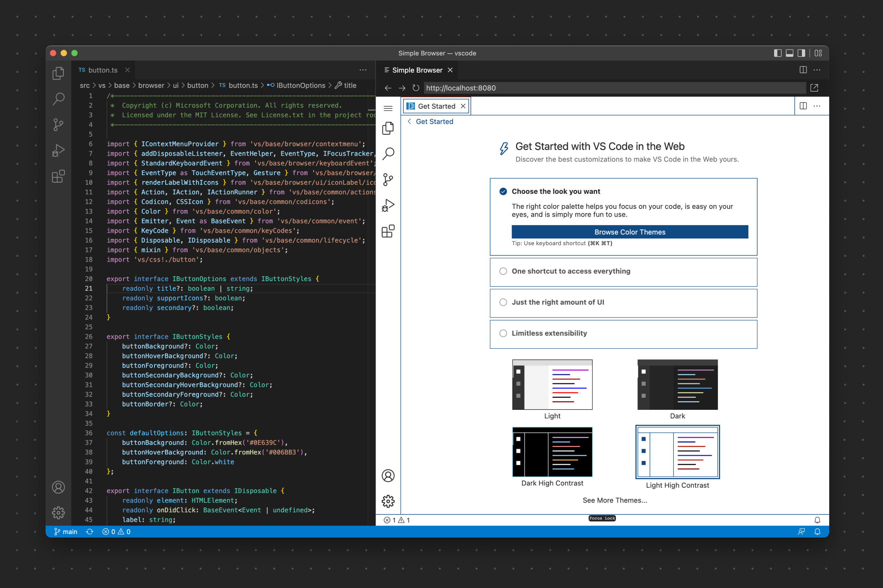Select the Get Started browser tab
Image resolution: width=883 pixels, height=588 pixels.
click(436, 106)
